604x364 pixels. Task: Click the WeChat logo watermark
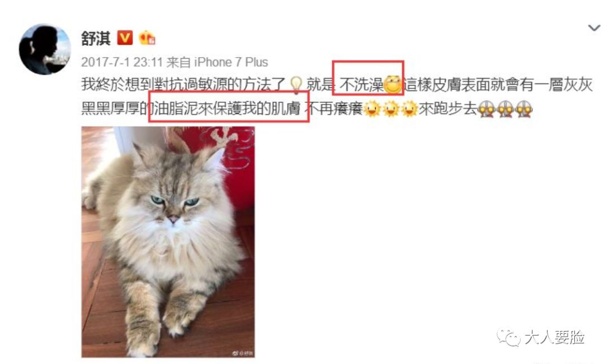pyautogui.click(x=508, y=338)
